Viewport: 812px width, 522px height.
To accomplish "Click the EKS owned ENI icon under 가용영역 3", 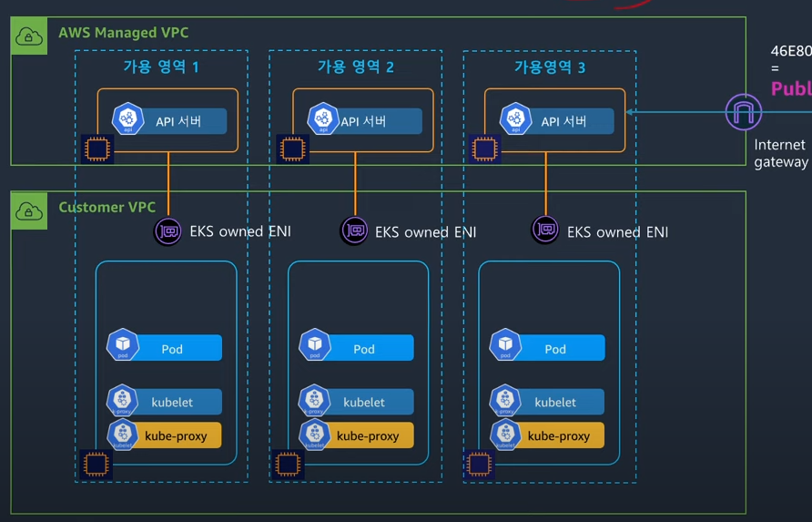I will (x=545, y=230).
